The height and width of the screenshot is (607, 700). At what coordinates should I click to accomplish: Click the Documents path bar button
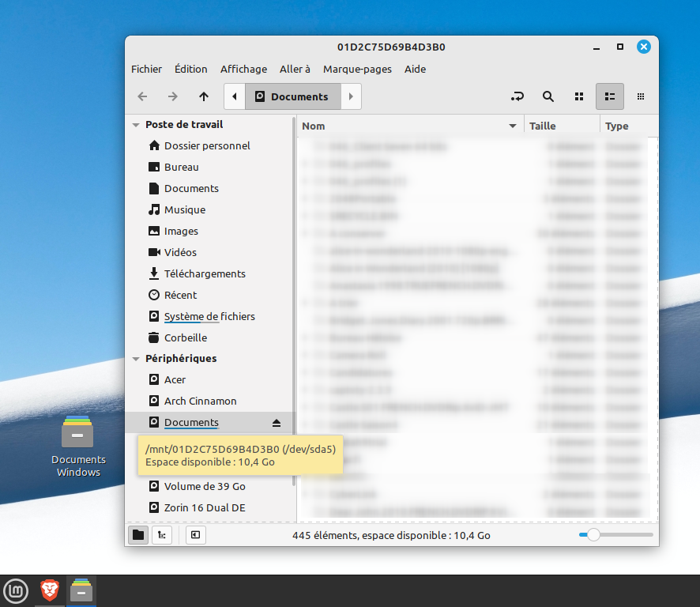(292, 96)
